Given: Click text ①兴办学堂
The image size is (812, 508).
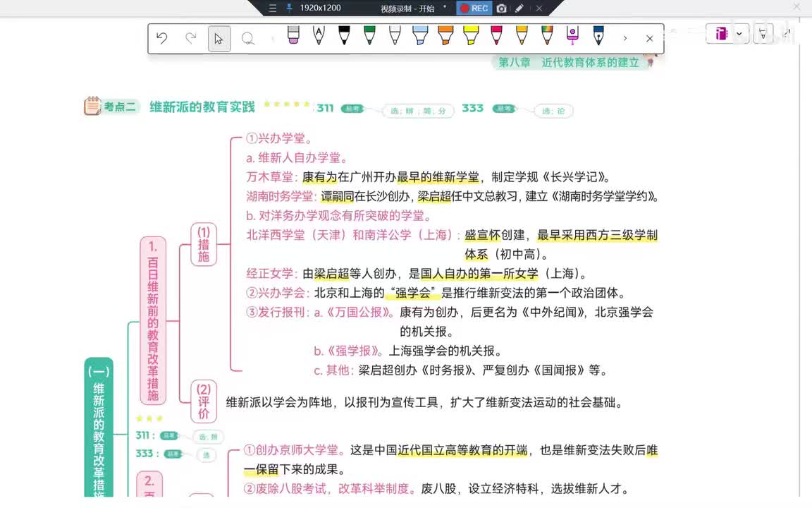Looking at the screenshot, I should [279, 138].
